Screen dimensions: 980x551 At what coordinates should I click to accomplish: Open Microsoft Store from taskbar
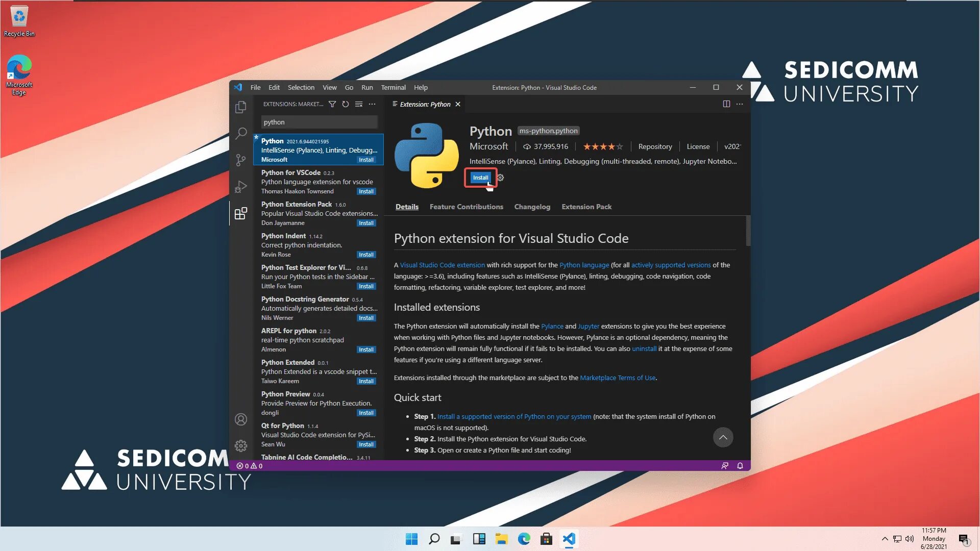pyautogui.click(x=546, y=539)
